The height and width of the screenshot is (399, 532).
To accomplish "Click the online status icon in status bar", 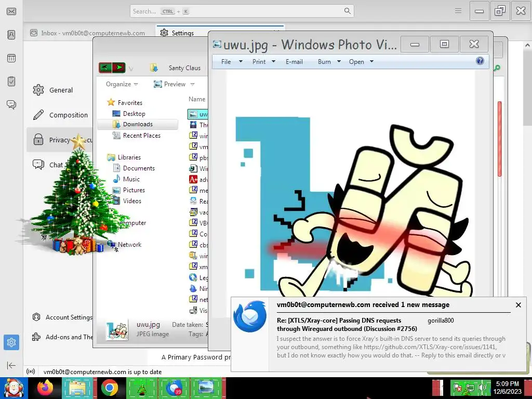I will click(31, 371).
